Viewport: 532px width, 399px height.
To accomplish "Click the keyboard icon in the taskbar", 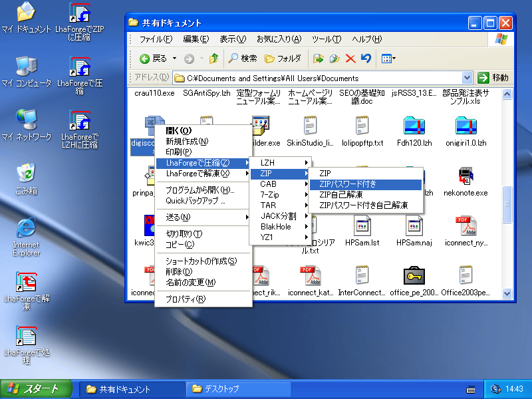I will (x=471, y=389).
